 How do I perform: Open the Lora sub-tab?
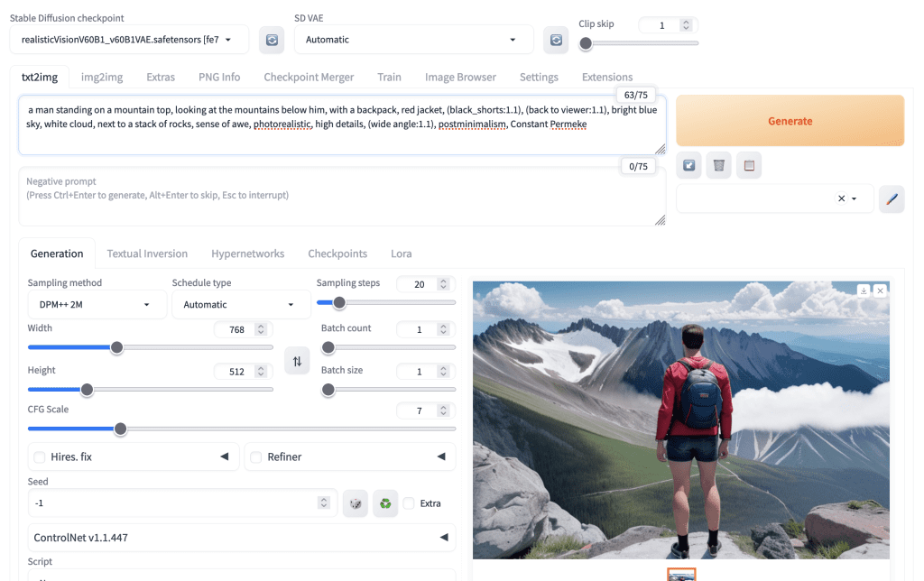coord(401,254)
